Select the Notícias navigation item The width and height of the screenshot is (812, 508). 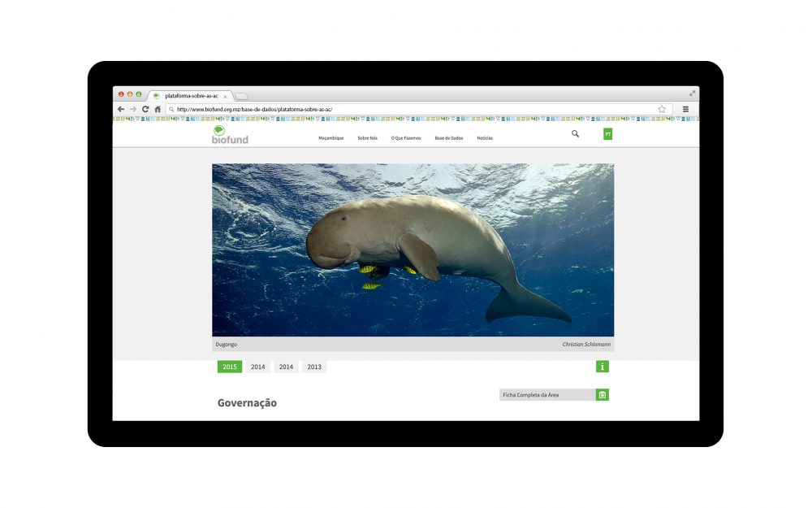[486, 138]
